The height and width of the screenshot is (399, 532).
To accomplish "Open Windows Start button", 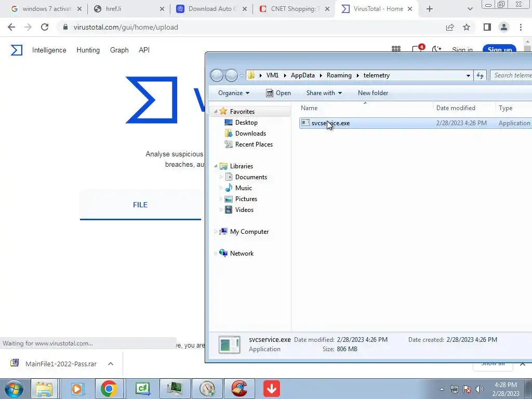I will [x=14, y=389].
